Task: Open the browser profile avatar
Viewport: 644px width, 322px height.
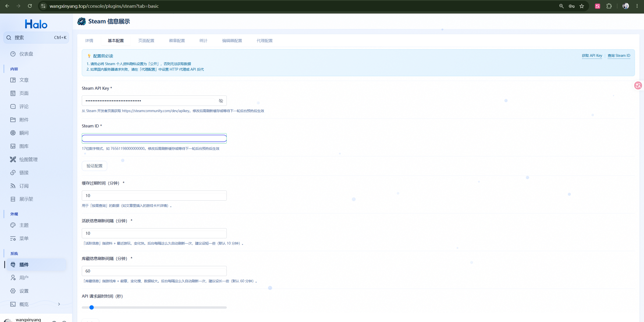Action: click(x=626, y=6)
